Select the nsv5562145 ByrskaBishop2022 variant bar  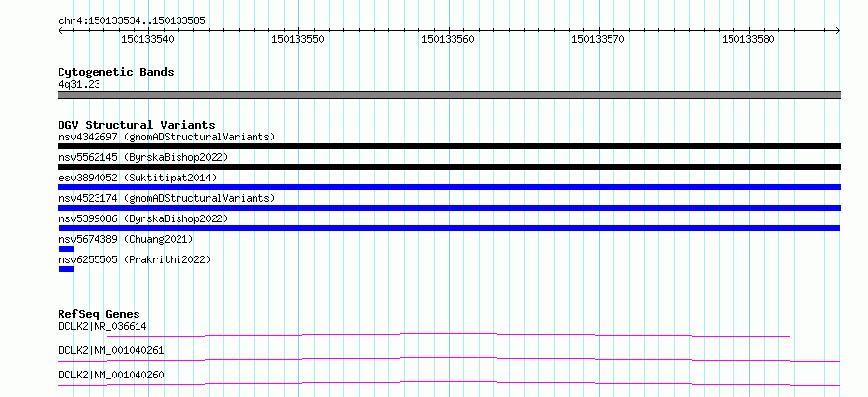[x=449, y=167]
